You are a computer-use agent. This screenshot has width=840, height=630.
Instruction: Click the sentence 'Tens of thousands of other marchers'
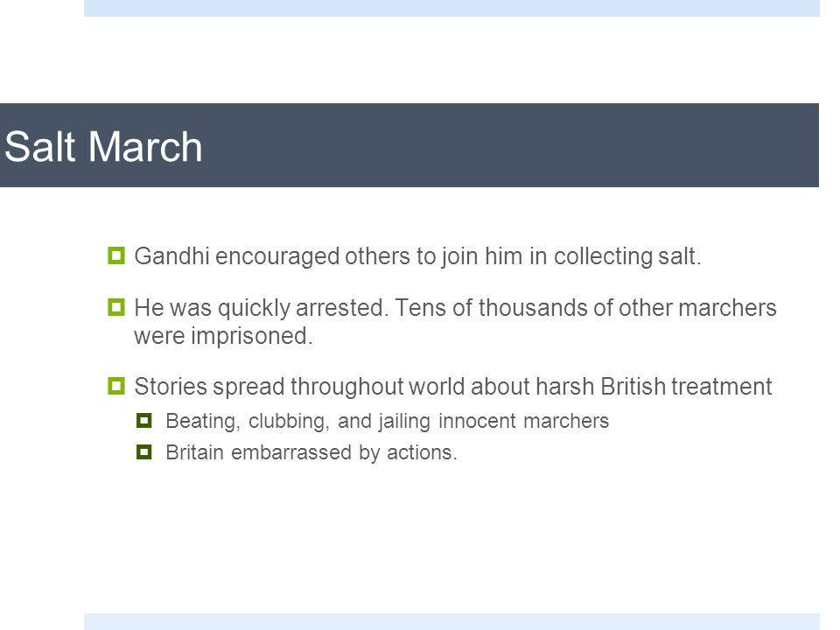585,308
